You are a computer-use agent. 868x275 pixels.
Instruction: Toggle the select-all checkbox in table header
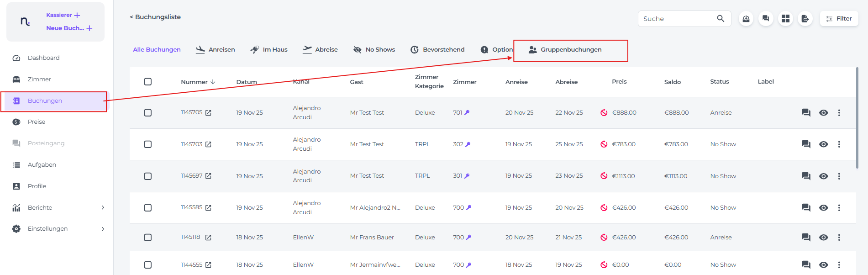pyautogui.click(x=148, y=82)
